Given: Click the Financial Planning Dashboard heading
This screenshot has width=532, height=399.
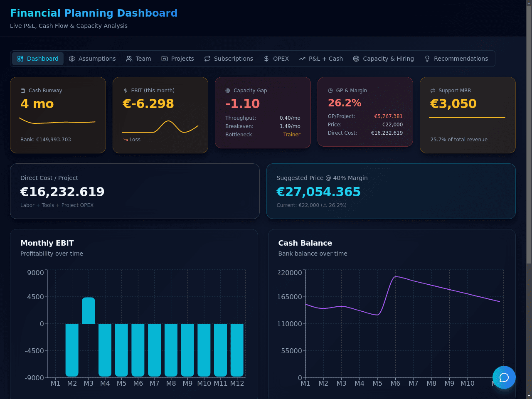Looking at the screenshot, I should tap(94, 13).
